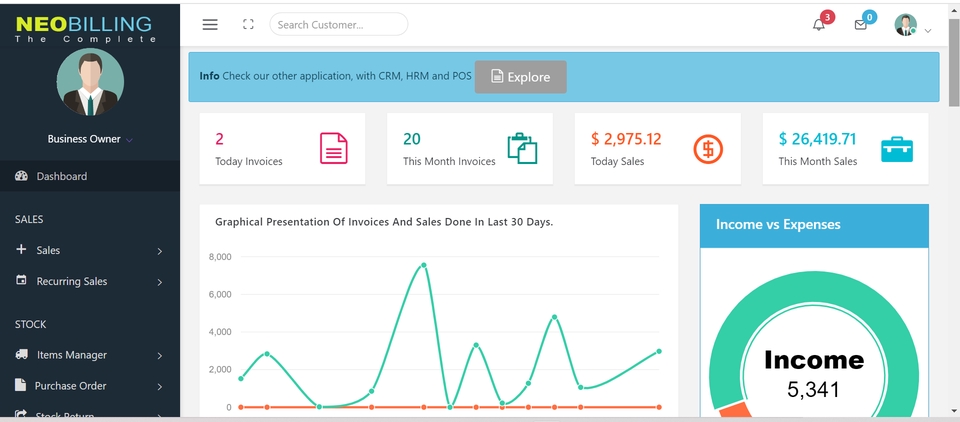Click the This Month Invoices count 20
Viewport: 960px width, 422px height.
coord(412,139)
